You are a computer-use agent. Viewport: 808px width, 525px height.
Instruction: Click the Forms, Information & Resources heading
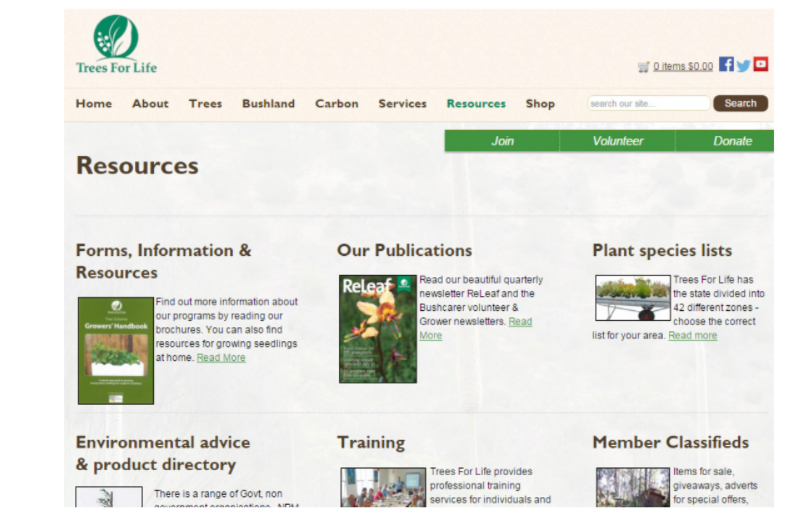point(163,261)
